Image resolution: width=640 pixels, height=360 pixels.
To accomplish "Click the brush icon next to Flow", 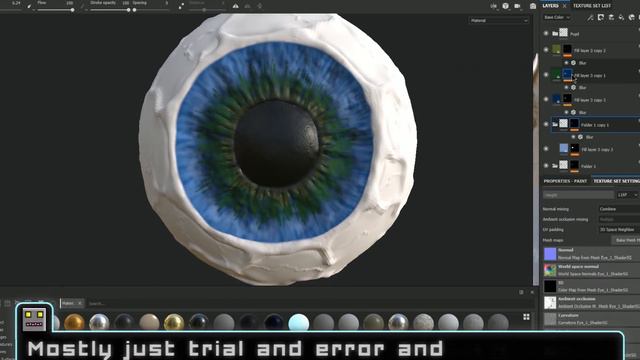I will (29, 6).
